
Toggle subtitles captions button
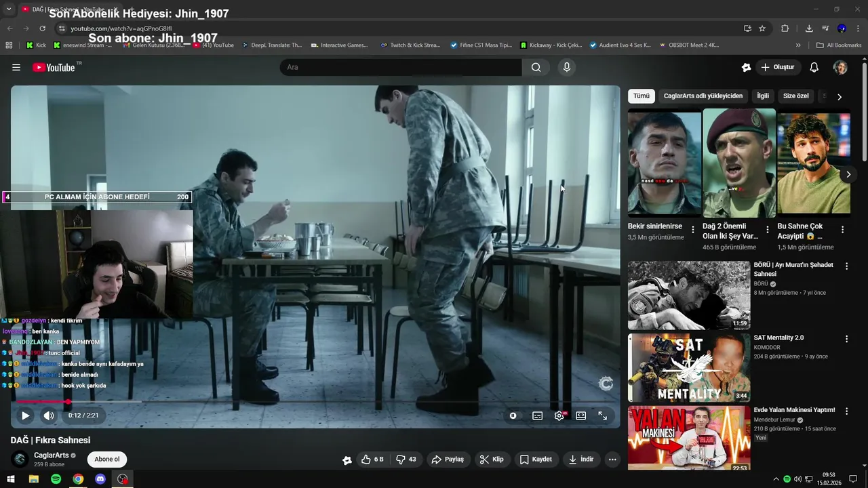pos(538,415)
